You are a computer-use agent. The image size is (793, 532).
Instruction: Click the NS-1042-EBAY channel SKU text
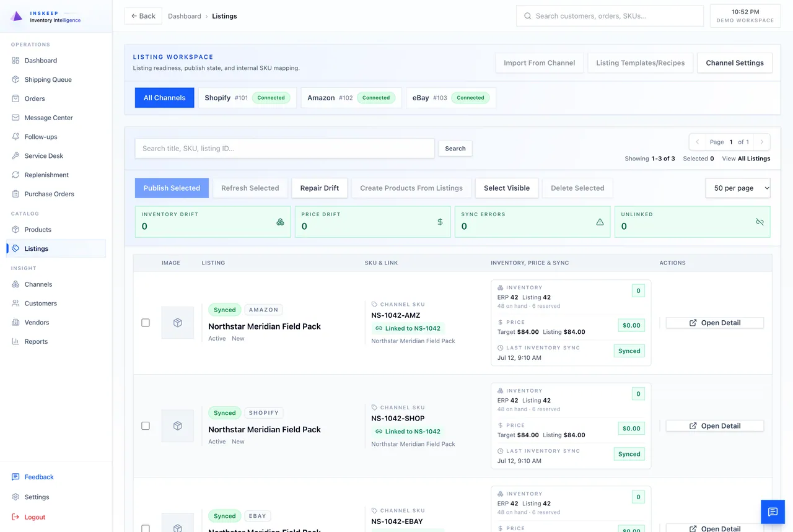[x=397, y=521]
